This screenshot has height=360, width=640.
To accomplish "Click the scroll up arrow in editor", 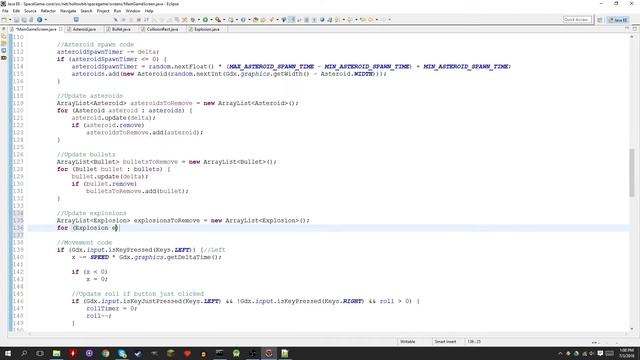I will (x=632, y=37).
